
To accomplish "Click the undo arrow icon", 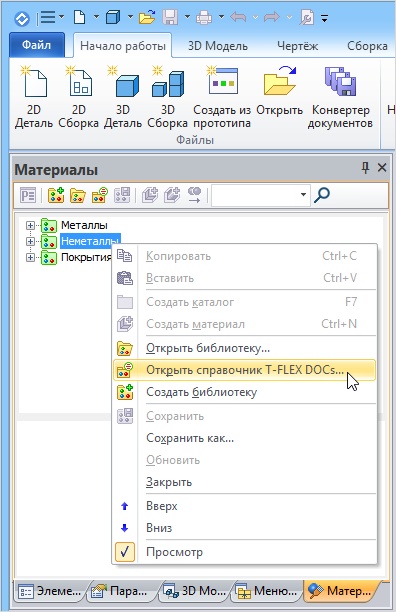I will coord(238,17).
